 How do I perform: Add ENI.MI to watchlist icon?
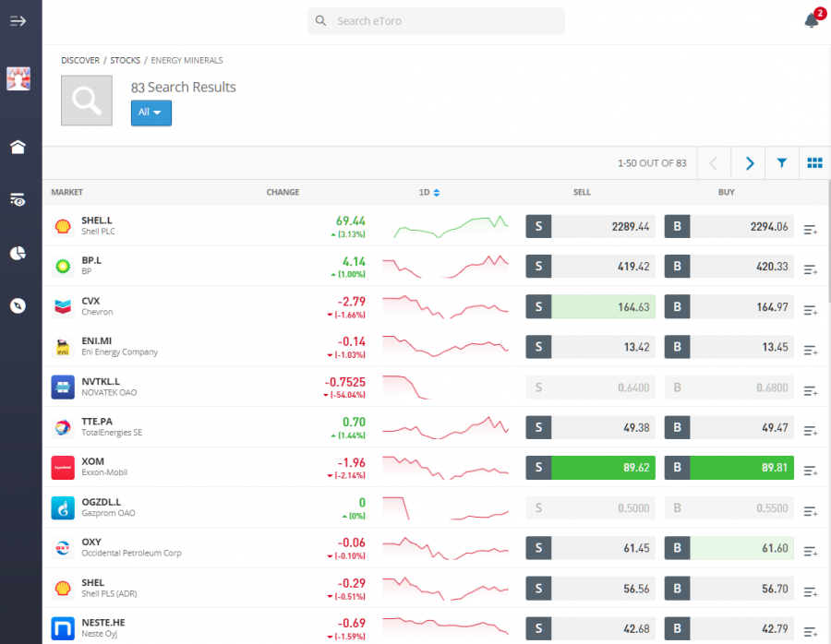click(x=811, y=350)
